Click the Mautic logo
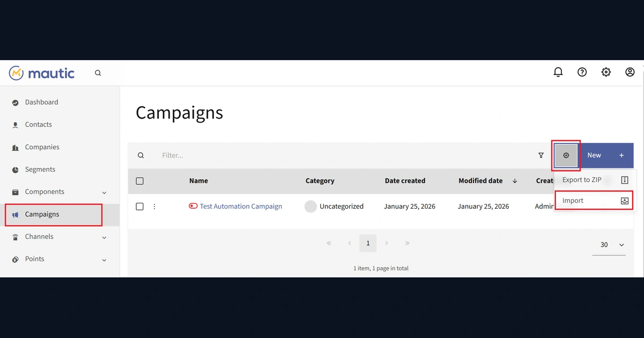Viewport: 644px width, 338px height. click(42, 73)
